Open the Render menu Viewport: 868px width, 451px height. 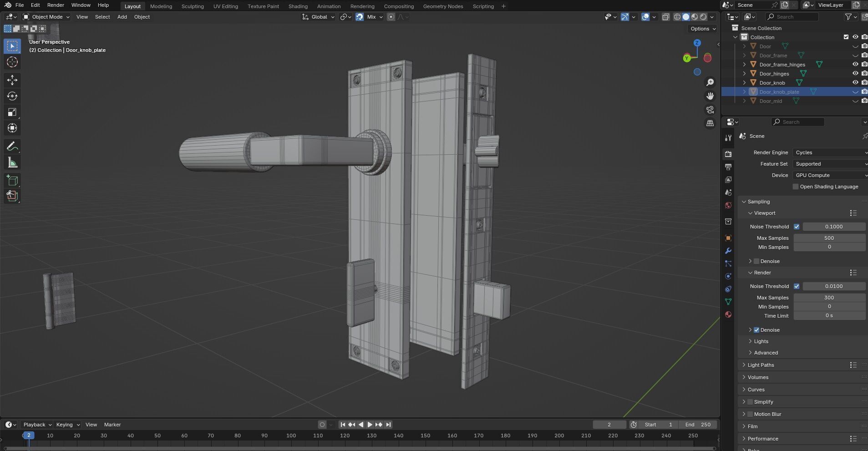click(x=56, y=5)
